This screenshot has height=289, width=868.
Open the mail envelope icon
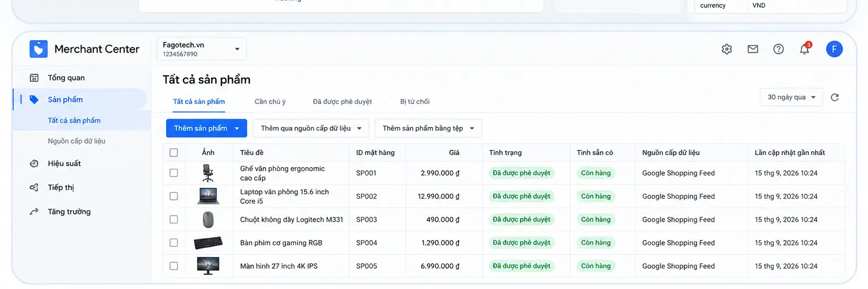coord(753,49)
